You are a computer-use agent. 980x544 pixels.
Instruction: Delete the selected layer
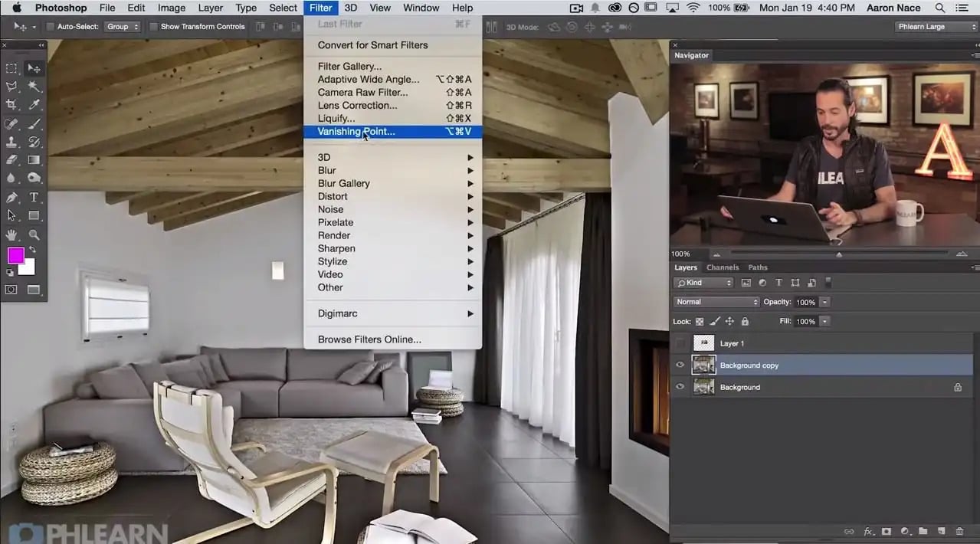pos(959,531)
